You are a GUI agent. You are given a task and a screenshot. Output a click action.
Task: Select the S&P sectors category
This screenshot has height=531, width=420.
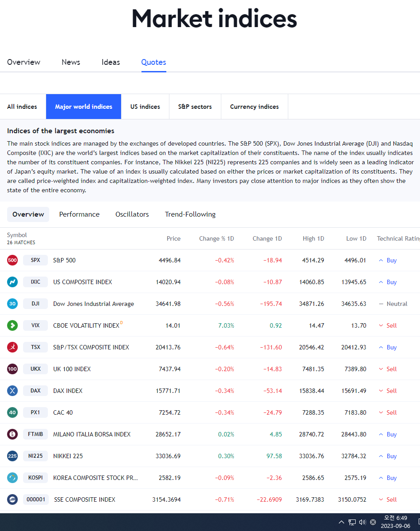click(195, 107)
